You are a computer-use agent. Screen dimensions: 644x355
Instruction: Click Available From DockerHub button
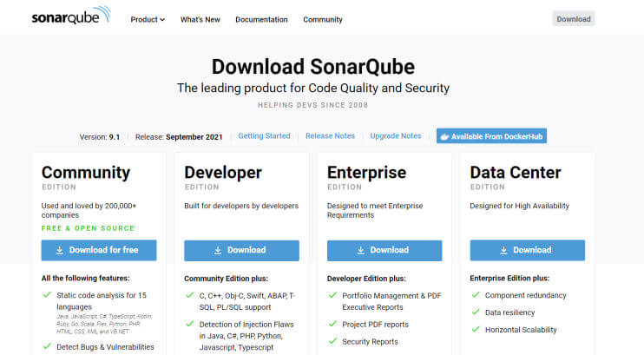(x=491, y=136)
